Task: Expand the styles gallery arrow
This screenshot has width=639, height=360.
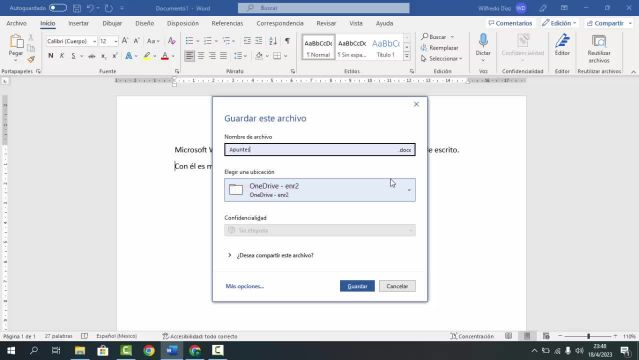Action: (x=407, y=56)
